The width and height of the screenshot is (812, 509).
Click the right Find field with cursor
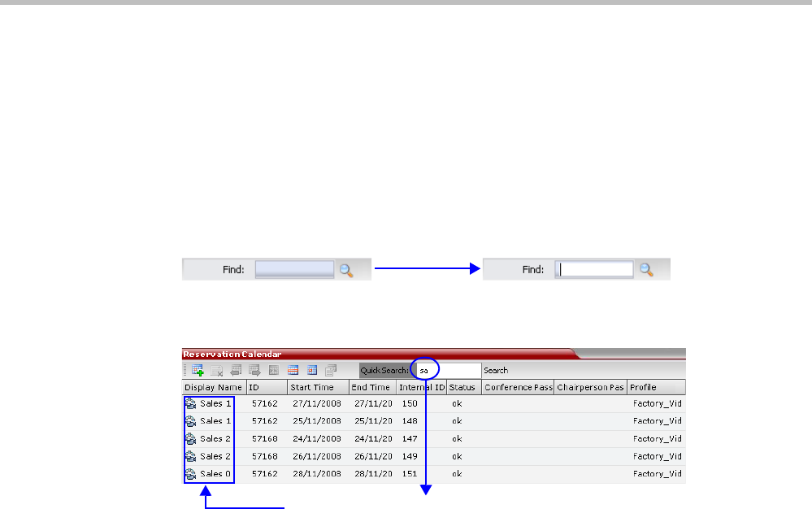pyautogui.click(x=594, y=270)
